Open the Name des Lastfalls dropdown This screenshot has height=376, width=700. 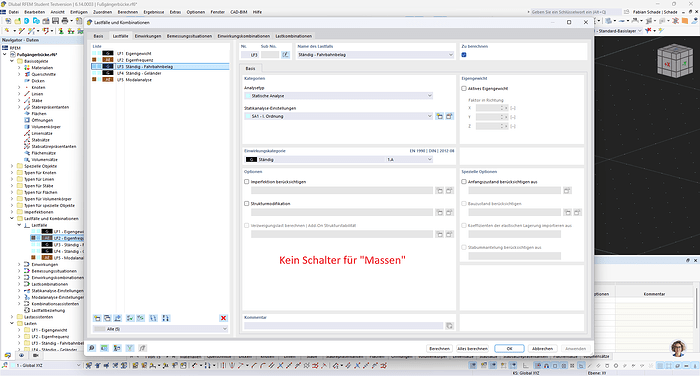pyautogui.click(x=375, y=54)
